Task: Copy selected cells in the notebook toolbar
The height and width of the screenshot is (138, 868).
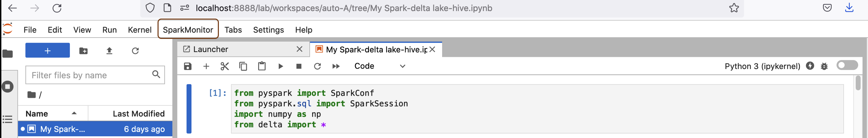Action: tap(243, 66)
